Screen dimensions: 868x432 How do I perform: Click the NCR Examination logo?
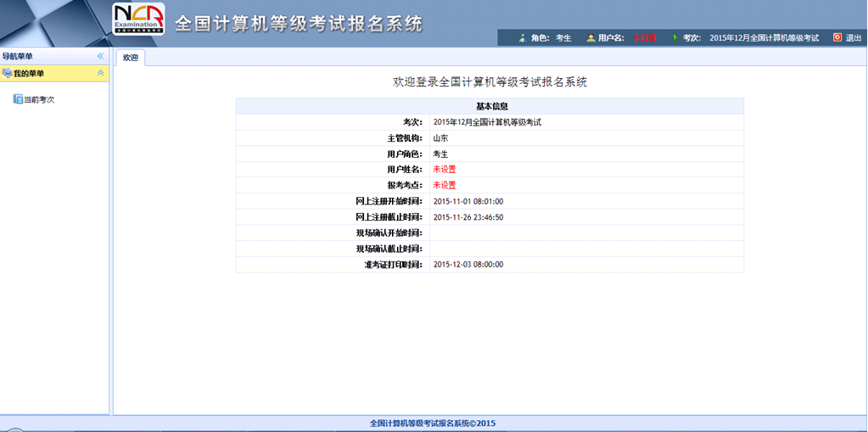[x=138, y=20]
